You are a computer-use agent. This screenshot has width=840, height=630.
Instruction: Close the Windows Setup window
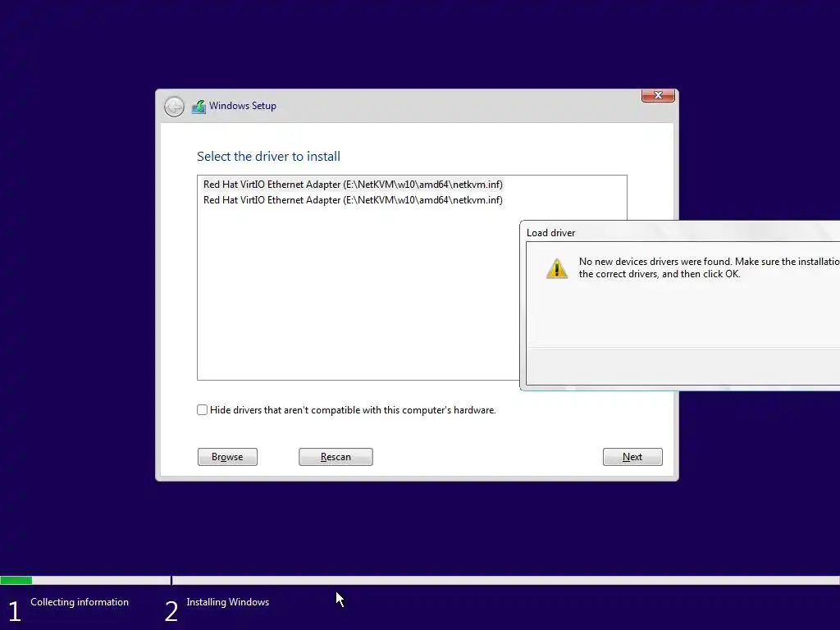click(658, 95)
